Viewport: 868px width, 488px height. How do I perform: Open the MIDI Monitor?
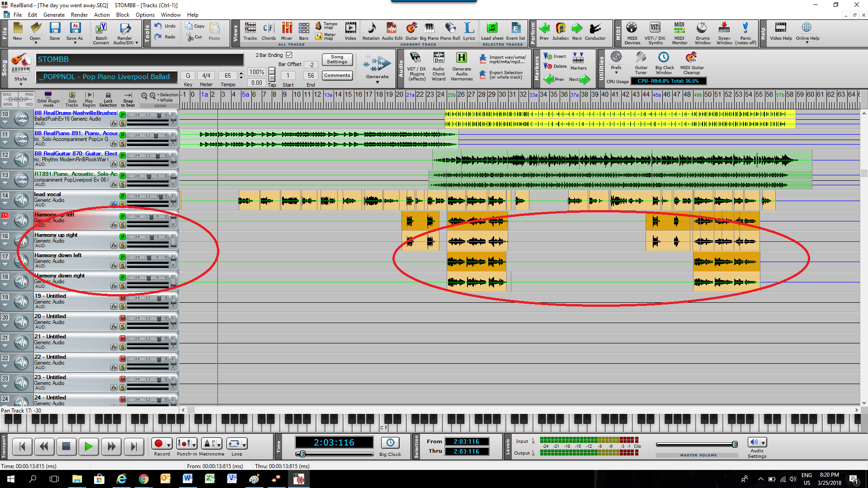pos(679,33)
